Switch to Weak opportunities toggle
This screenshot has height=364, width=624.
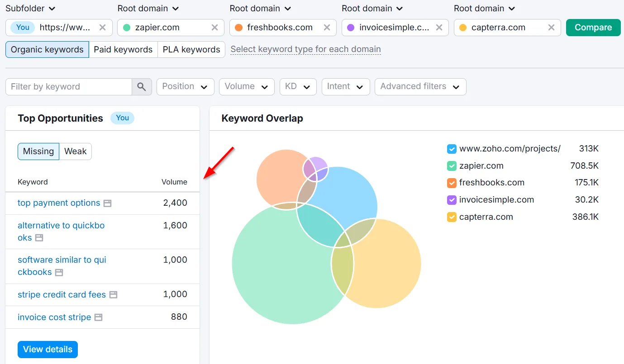point(76,151)
